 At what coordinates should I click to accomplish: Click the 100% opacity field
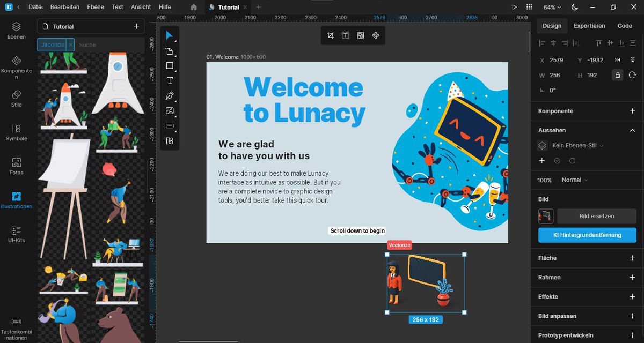(545, 180)
